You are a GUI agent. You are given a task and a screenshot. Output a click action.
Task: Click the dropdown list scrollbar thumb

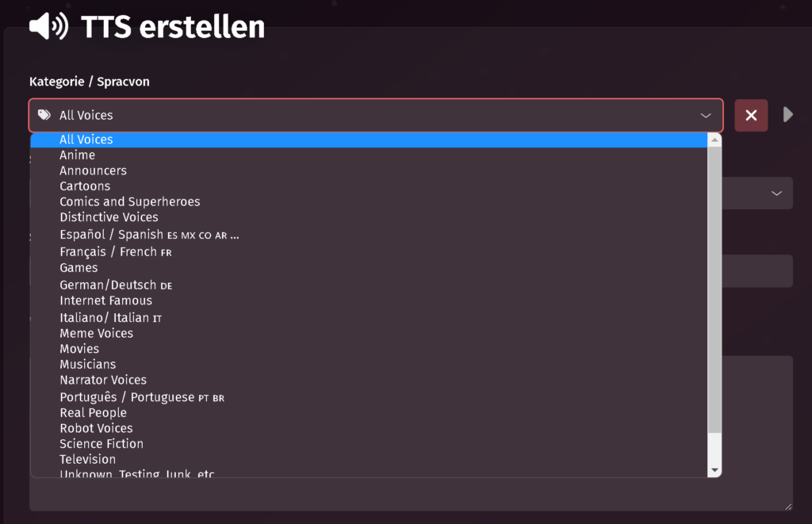(x=714, y=290)
